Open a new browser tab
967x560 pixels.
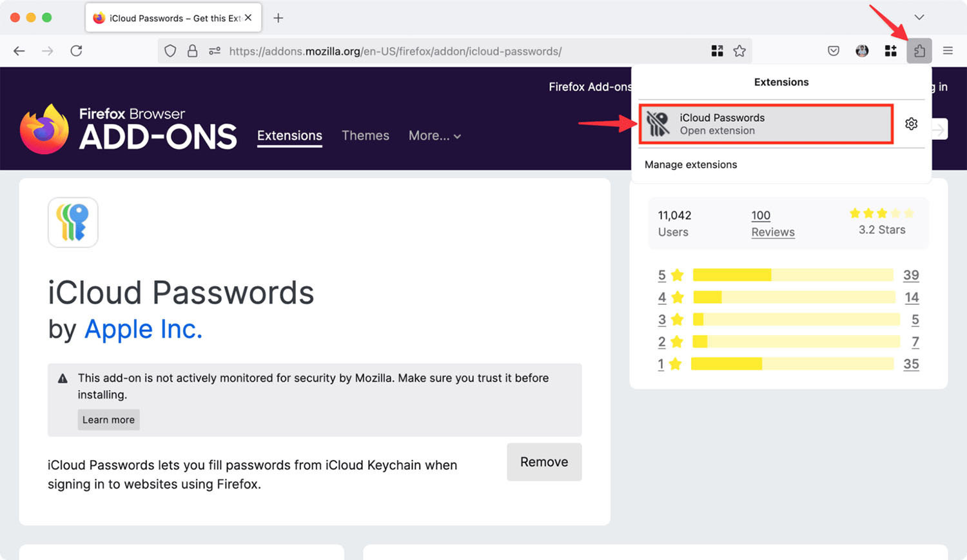278,18
